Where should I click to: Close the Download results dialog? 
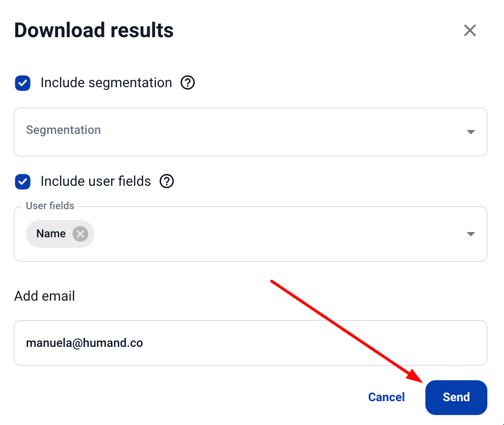tap(470, 30)
